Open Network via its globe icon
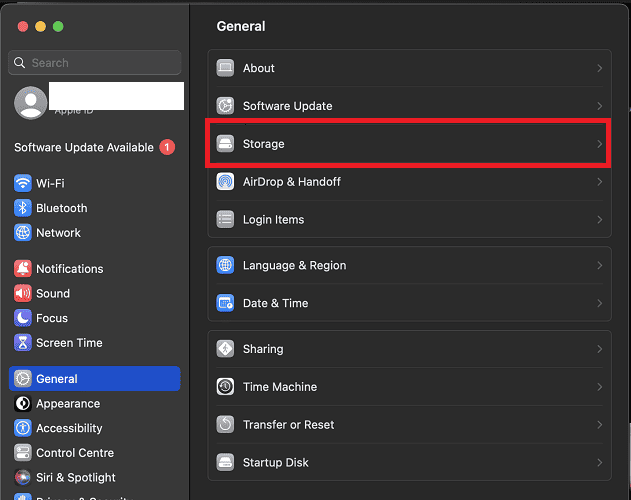 pyautogui.click(x=23, y=233)
